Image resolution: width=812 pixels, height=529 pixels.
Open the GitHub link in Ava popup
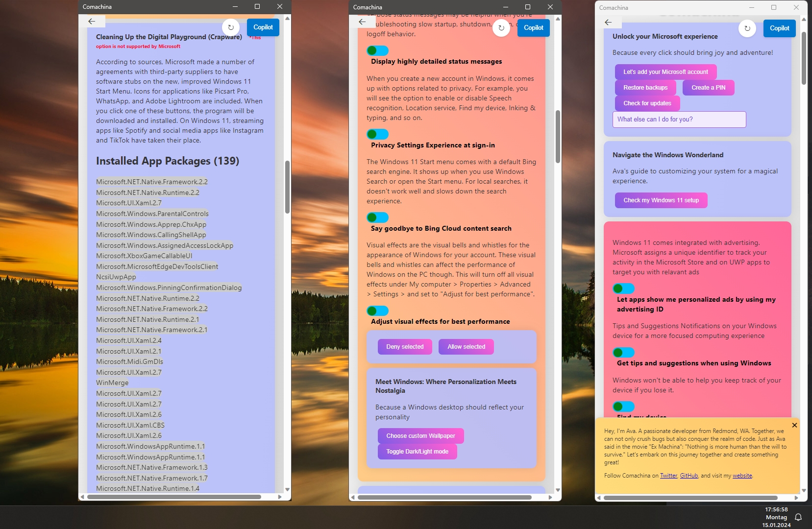click(689, 476)
